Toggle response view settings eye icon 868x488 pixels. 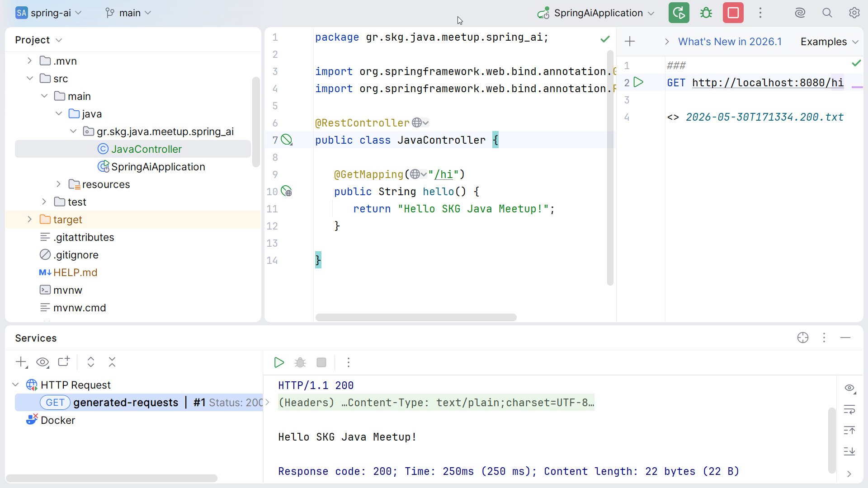(849, 388)
